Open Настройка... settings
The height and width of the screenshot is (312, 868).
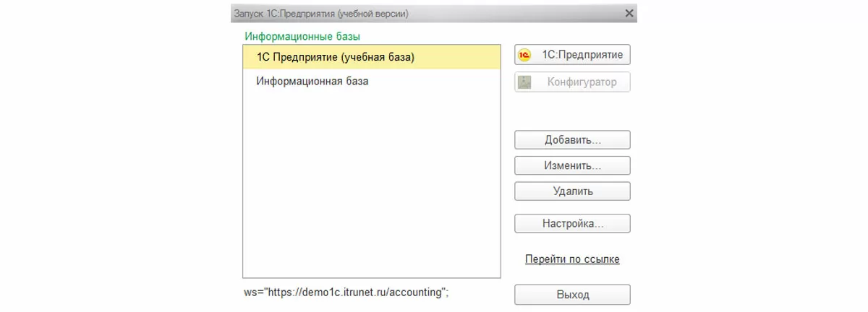(x=572, y=223)
